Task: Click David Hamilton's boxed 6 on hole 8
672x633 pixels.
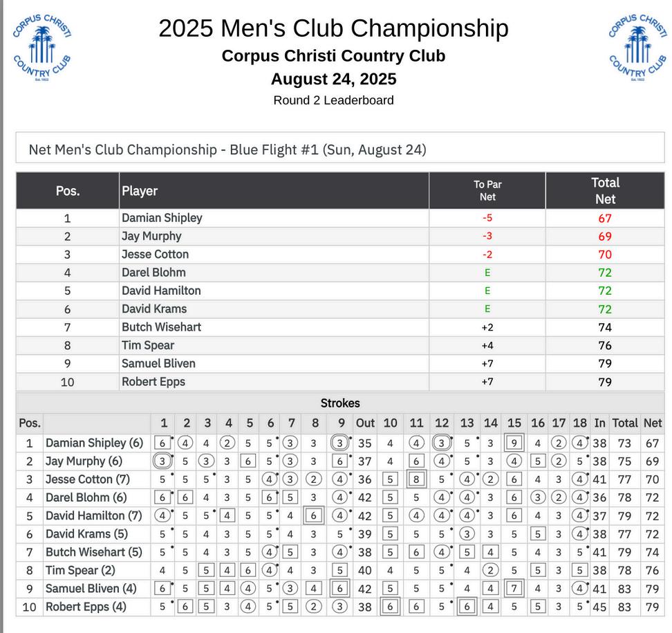Action: (x=314, y=515)
